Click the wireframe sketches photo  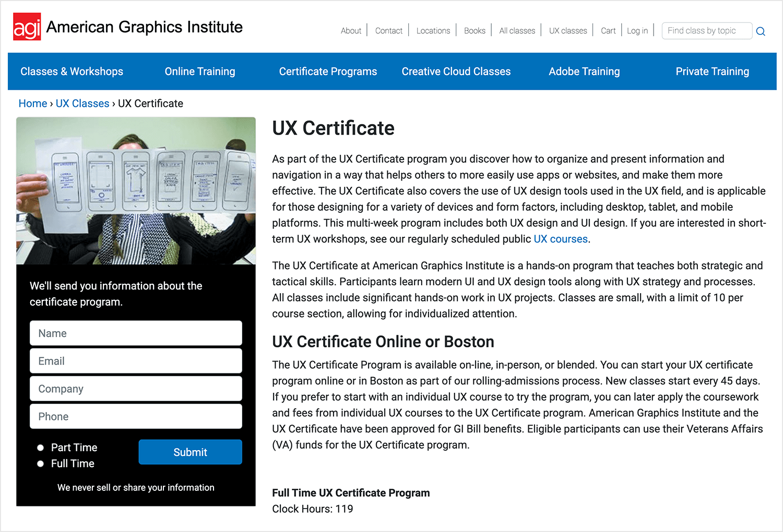(136, 191)
